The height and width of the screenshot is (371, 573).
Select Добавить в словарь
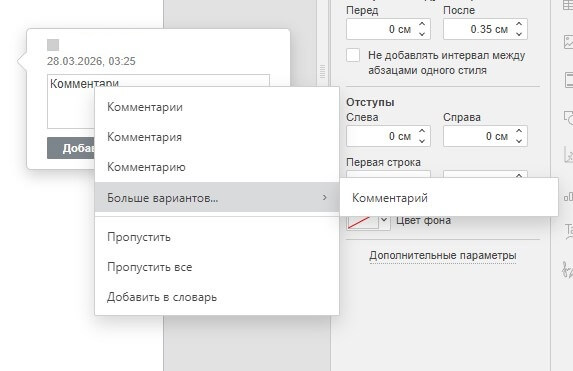217,297
